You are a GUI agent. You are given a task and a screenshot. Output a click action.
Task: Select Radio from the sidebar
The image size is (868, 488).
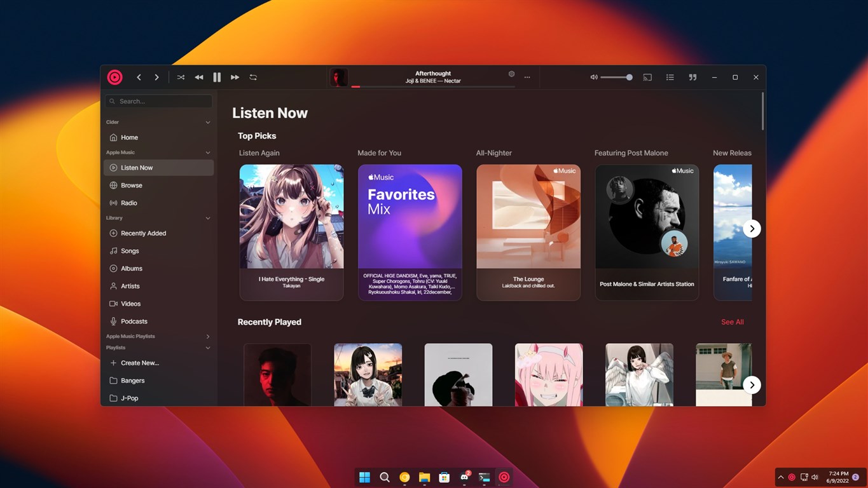point(129,203)
